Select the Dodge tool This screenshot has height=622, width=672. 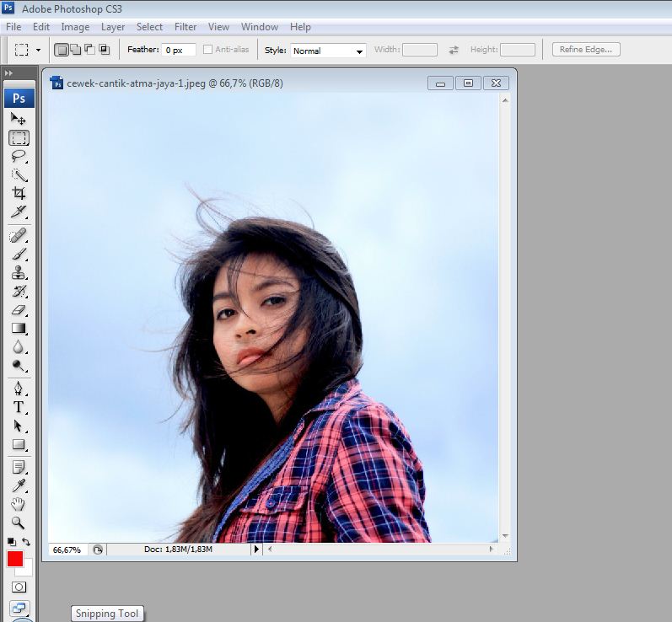19,366
